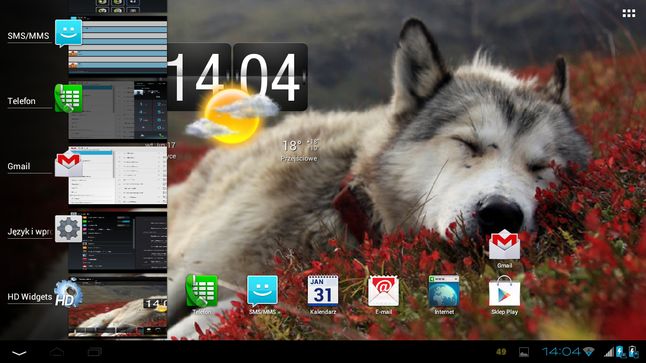The image size is (646, 363).
Task: Tap the home navigation button
Action: tap(57, 351)
